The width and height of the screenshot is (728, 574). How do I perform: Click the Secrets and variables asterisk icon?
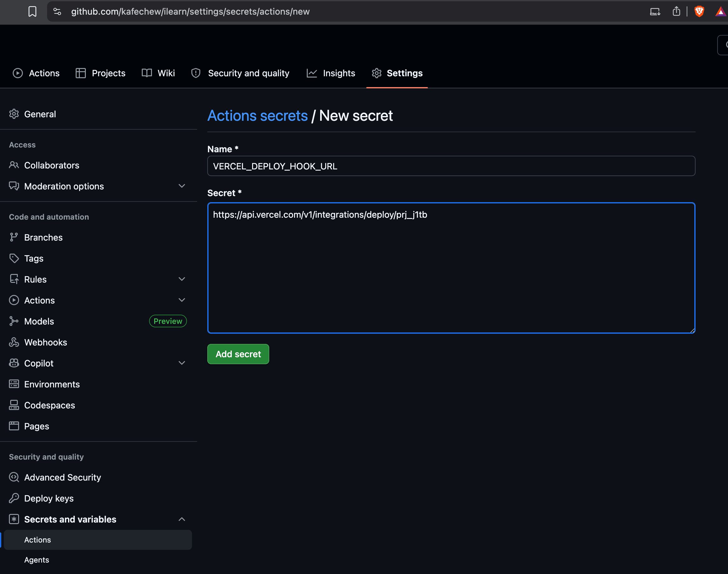pos(14,519)
